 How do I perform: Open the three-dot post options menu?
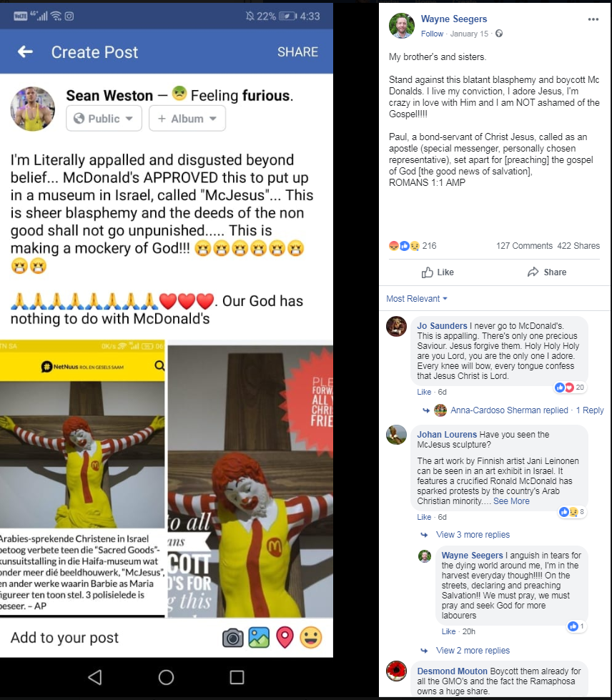(x=593, y=19)
